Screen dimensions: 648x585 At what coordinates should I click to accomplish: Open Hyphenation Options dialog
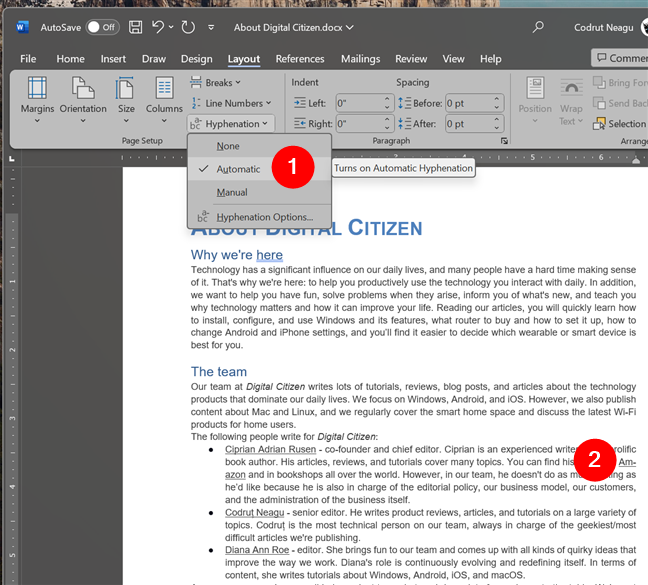pyautogui.click(x=260, y=217)
